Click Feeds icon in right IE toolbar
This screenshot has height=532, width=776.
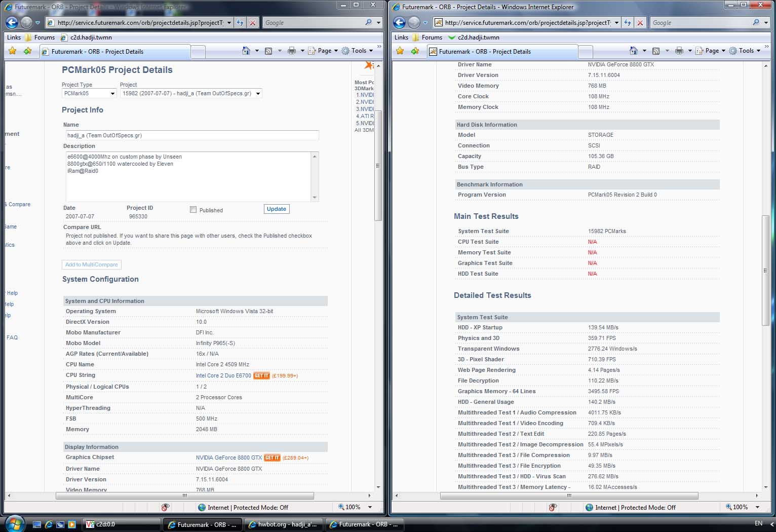(x=656, y=51)
